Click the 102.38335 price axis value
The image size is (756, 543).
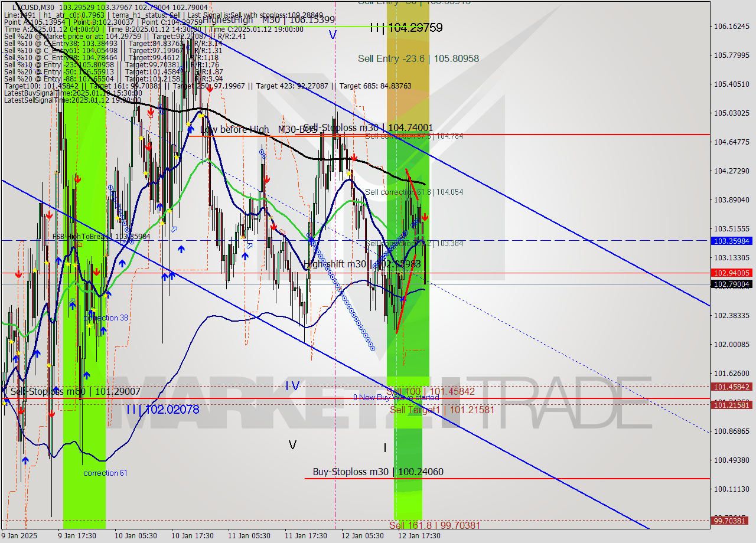pos(731,316)
